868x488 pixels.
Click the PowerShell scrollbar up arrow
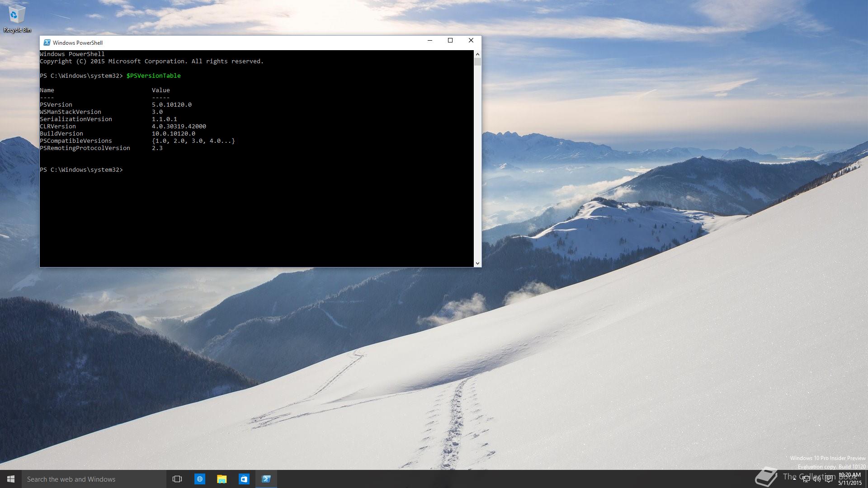point(477,54)
